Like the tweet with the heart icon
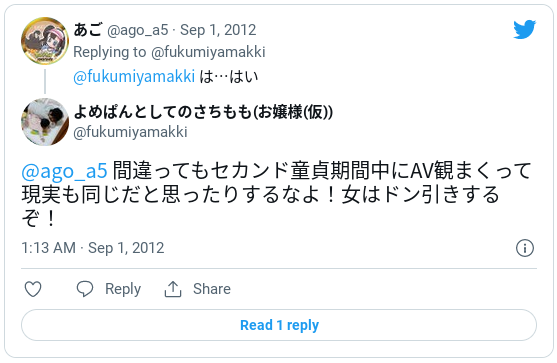The height and width of the screenshot is (363, 557). tap(33, 289)
